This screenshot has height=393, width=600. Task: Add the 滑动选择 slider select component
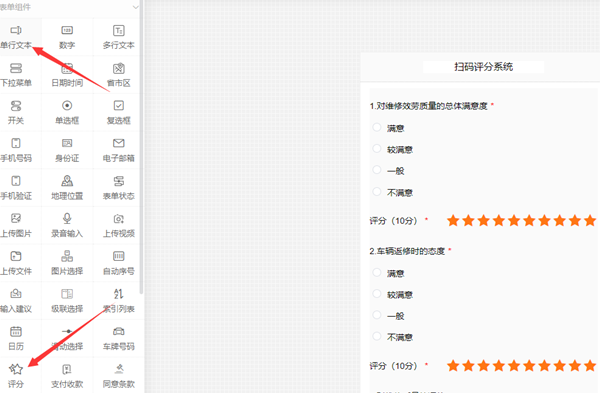[x=67, y=338]
